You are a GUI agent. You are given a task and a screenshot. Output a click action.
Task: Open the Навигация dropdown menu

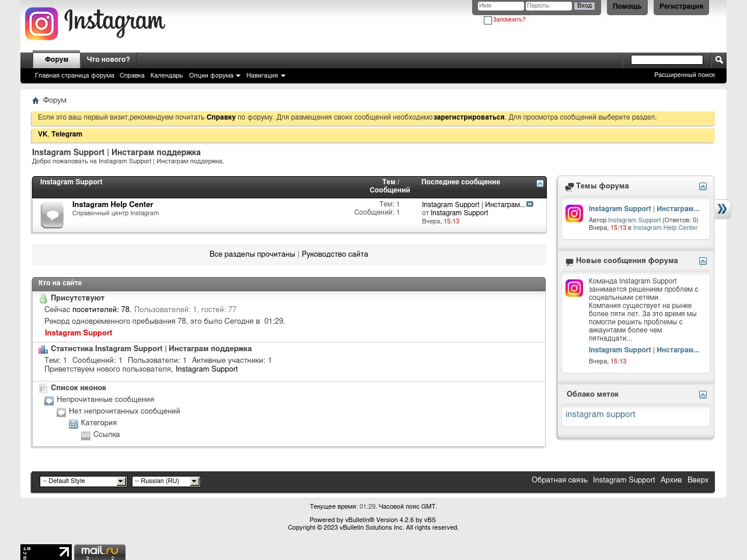[x=266, y=75]
